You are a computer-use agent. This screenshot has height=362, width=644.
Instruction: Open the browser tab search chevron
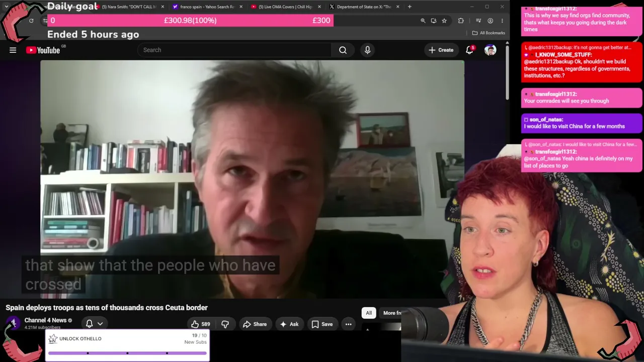[6, 7]
